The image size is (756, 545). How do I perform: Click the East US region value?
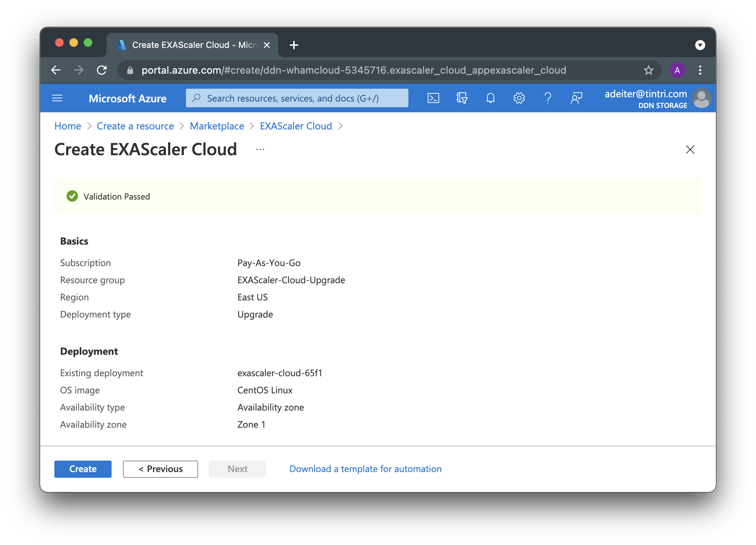coord(252,297)
